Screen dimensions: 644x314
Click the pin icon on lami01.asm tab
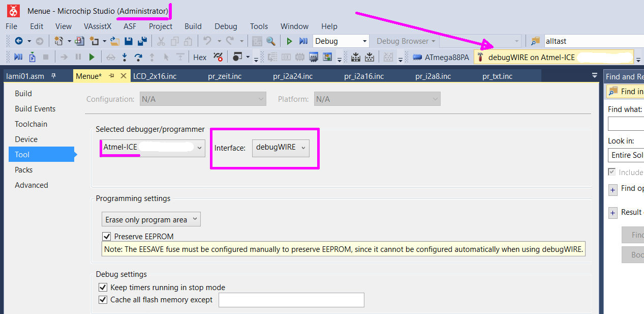tap(53, 76)
